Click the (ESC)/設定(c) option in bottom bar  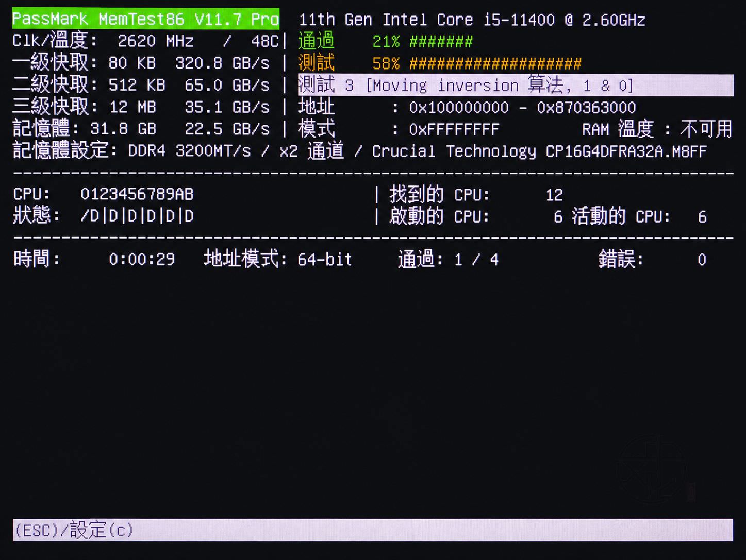point(74,530)
